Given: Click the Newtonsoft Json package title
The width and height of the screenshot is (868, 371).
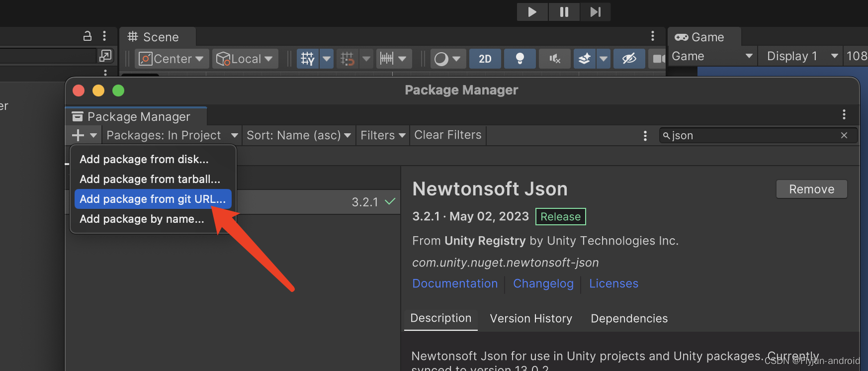Looking at the screenshot, I should click(490, 189).
